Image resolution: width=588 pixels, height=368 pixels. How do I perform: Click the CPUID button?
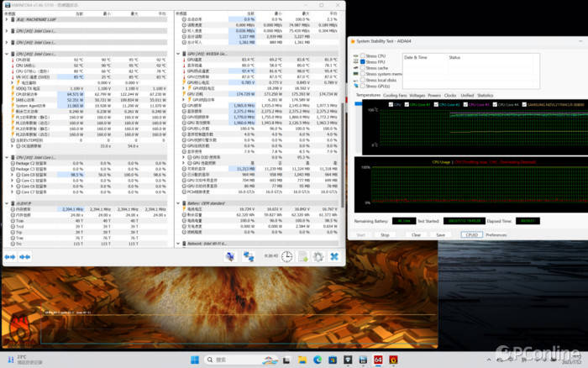[471, 235]
